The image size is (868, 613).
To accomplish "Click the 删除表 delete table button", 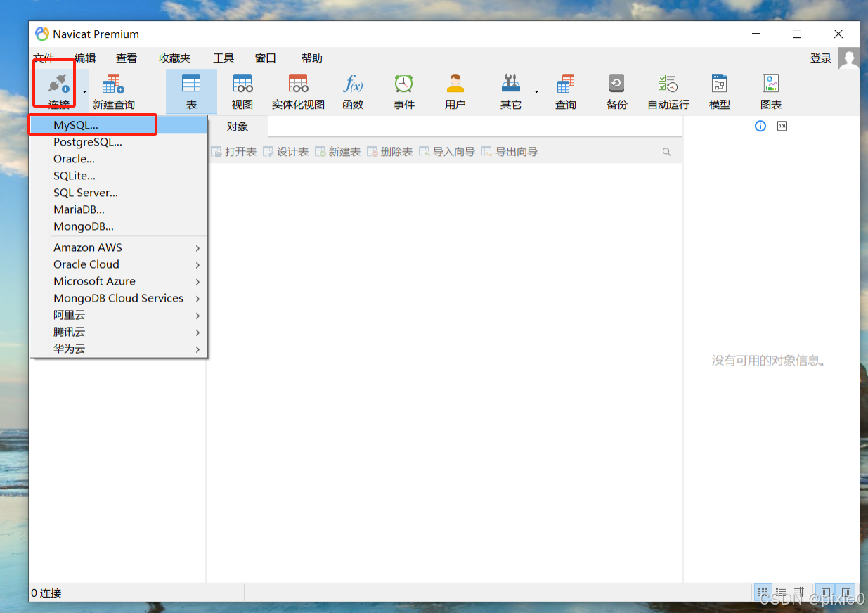I will (x=390, y=152).
